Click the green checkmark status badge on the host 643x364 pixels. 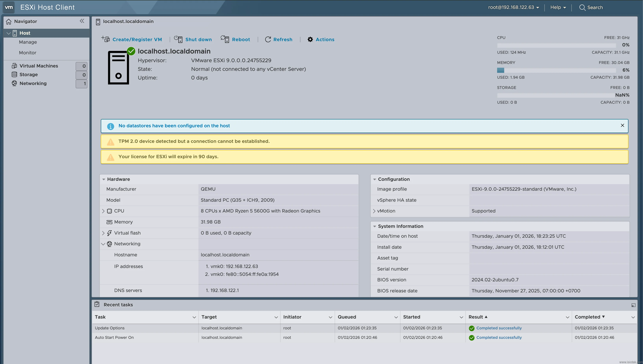131,51
